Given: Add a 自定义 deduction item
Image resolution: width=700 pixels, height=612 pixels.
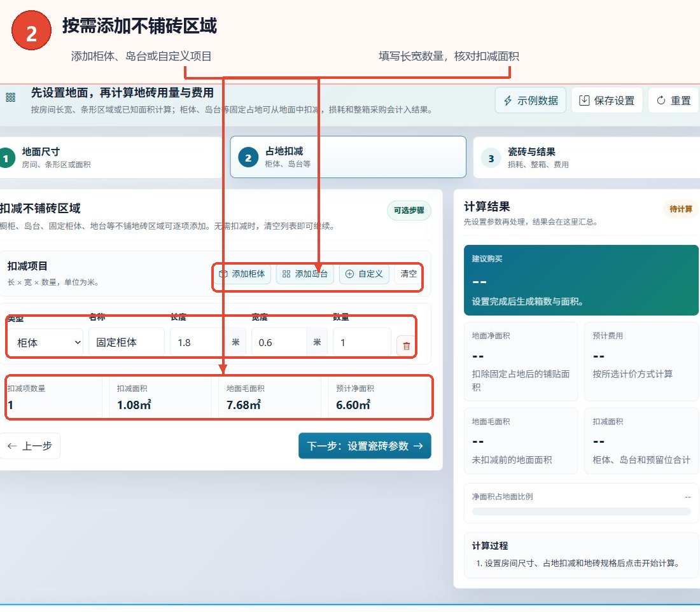Looking at the screenshot, I should click(x=364, y=274).
